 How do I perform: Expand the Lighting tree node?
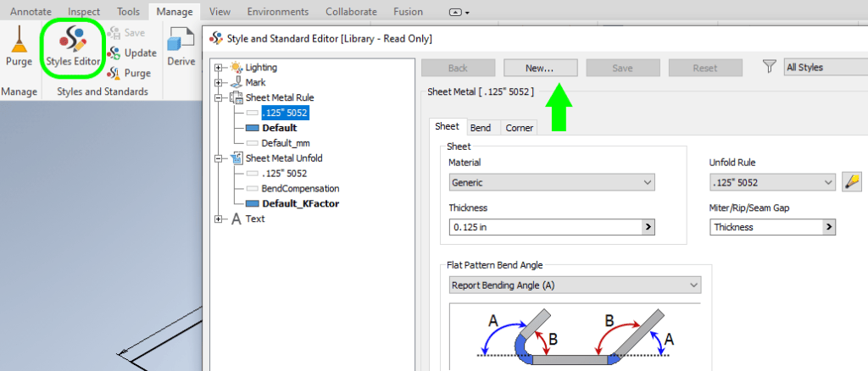tap(220, 68)
